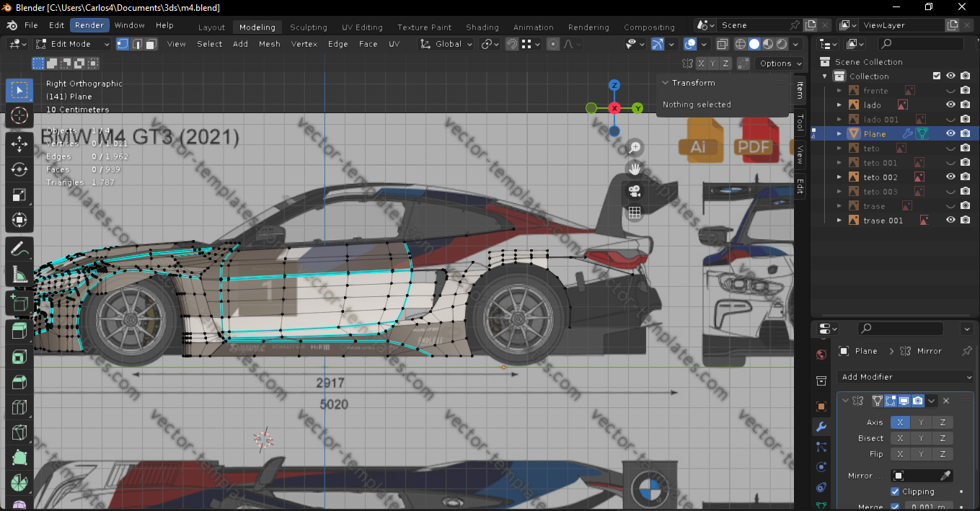Open the Edit Mode dropdown
The height and width of the screenshot is (511, 980).
point(73,44)
